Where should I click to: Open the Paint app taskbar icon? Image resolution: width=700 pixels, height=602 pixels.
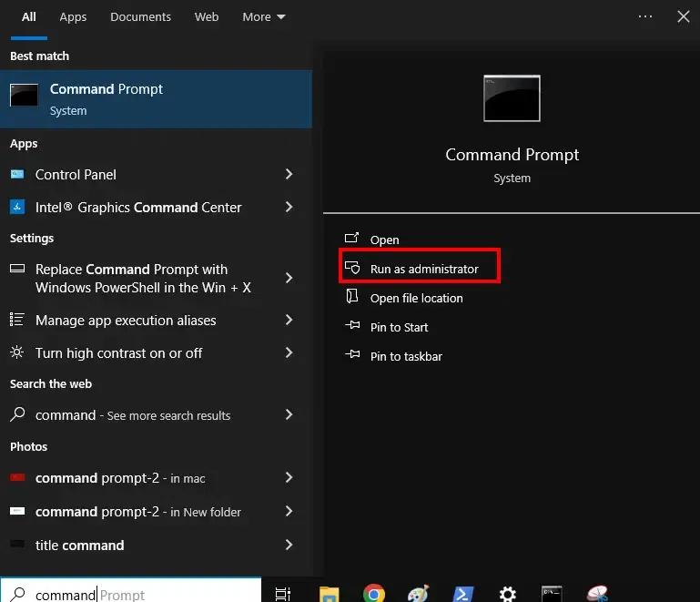419,594
